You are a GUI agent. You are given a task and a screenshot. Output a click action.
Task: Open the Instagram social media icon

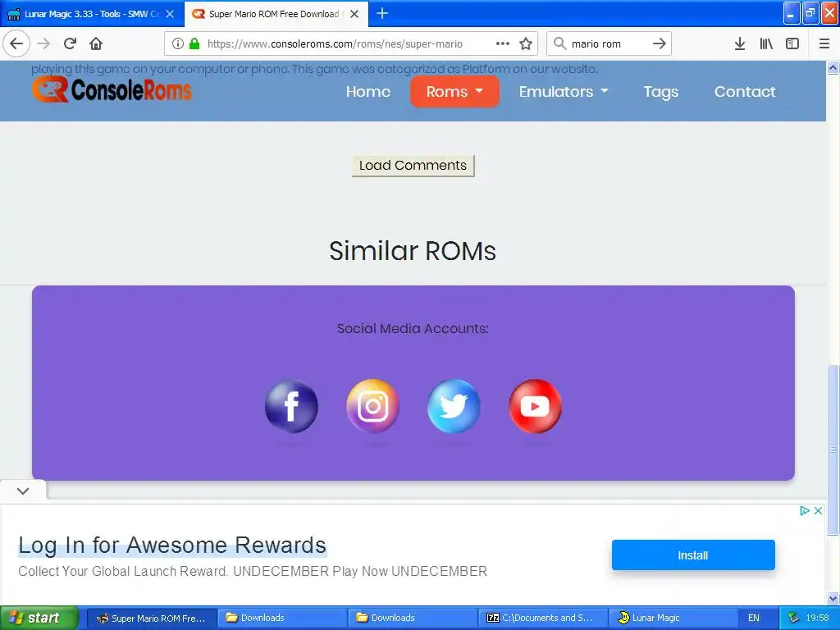pyautogui.click(x=373, y=406)
